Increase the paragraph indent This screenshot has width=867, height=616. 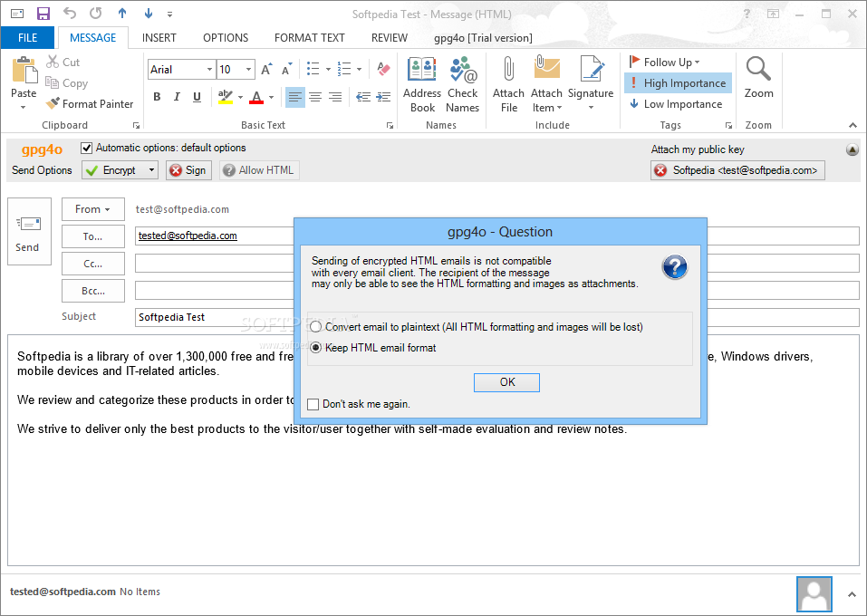(383, 97)
